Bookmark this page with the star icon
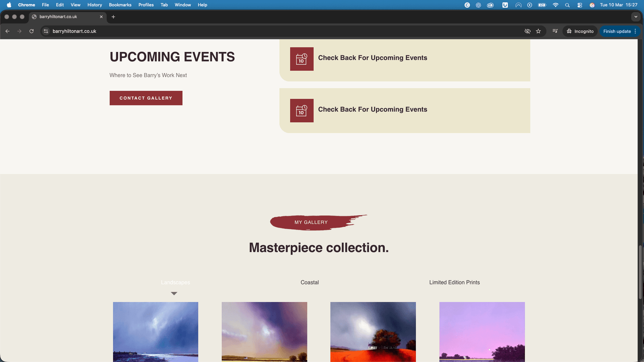 (538, 31)
